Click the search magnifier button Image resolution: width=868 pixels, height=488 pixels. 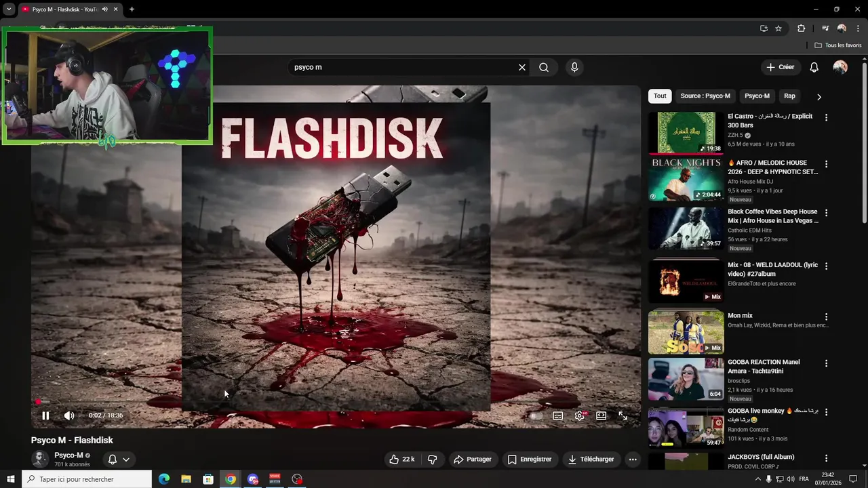click(544, 67)
